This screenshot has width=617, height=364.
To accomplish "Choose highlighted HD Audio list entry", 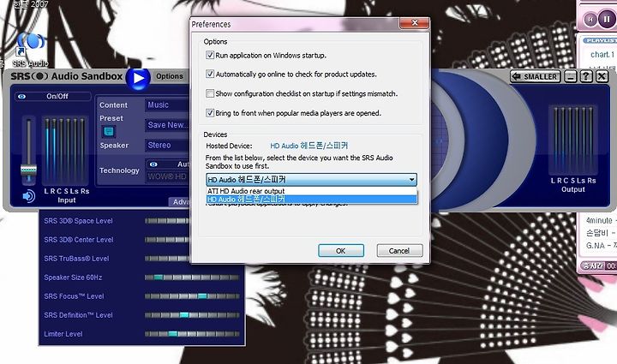I will pyautogui.click(x=311, y=200).
